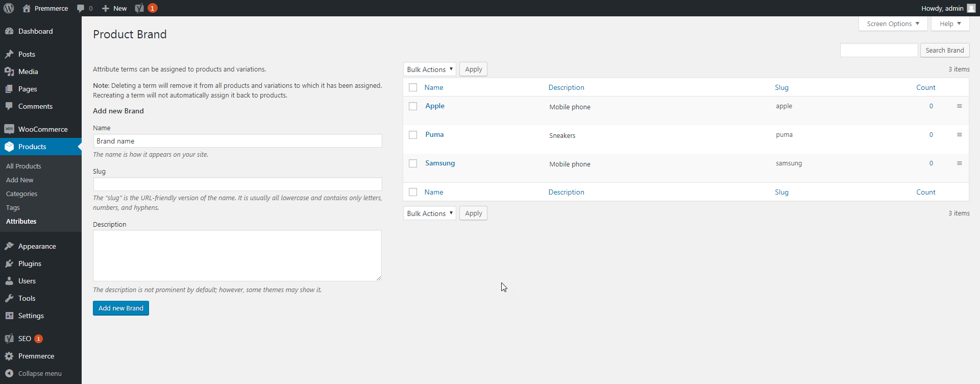
Task: Click the 'samsung' slug text
Action: [x=789, y=163]
